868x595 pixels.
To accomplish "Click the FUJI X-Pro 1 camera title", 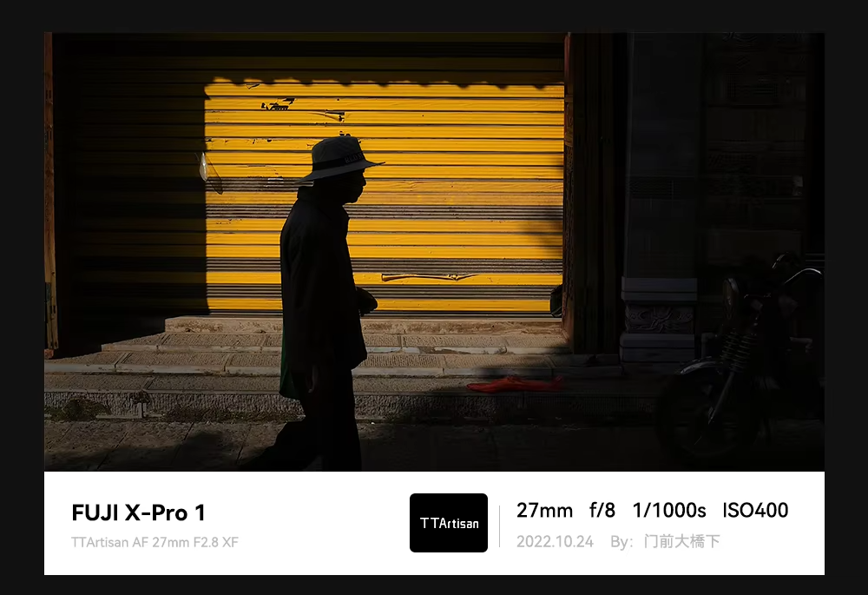I will coord(138,513).
